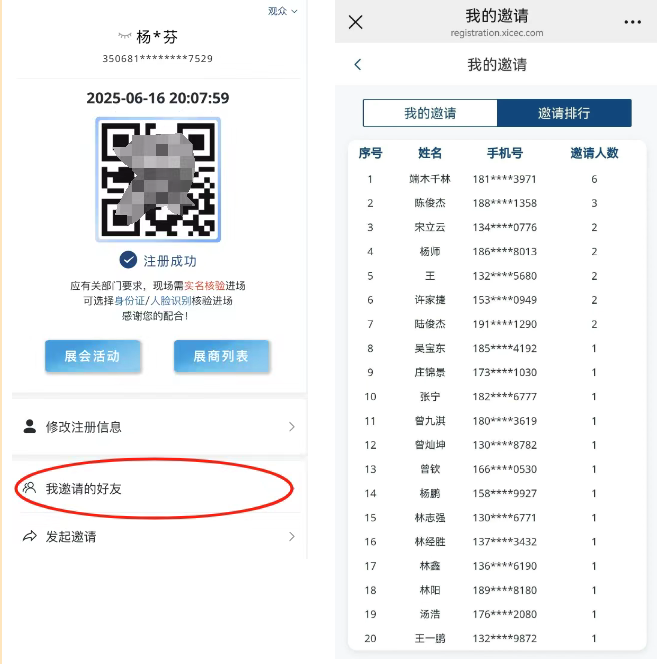Open the 观众 role dropdown

(x=281, y=11)
